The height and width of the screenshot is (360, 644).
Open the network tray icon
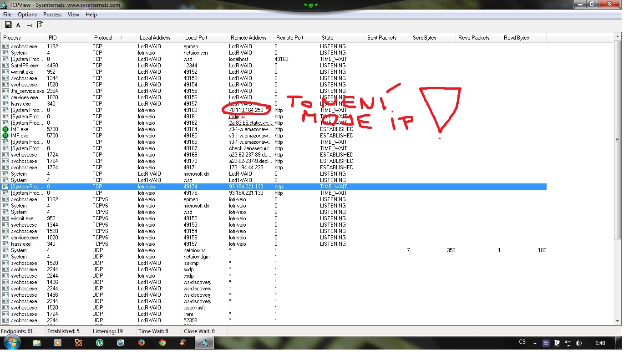point(568,343)
